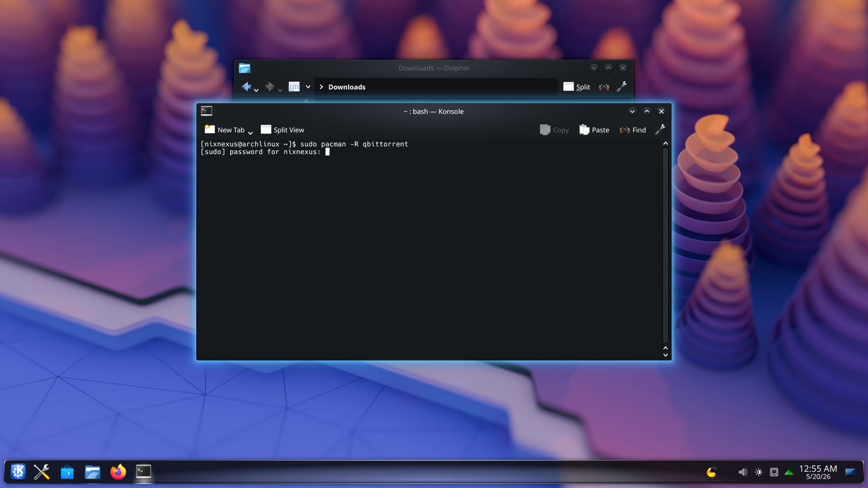Viewport: 868px width, 488px height.
Task: Expand Dolphin view mode dropdown arrow
Action: point(308,87)
